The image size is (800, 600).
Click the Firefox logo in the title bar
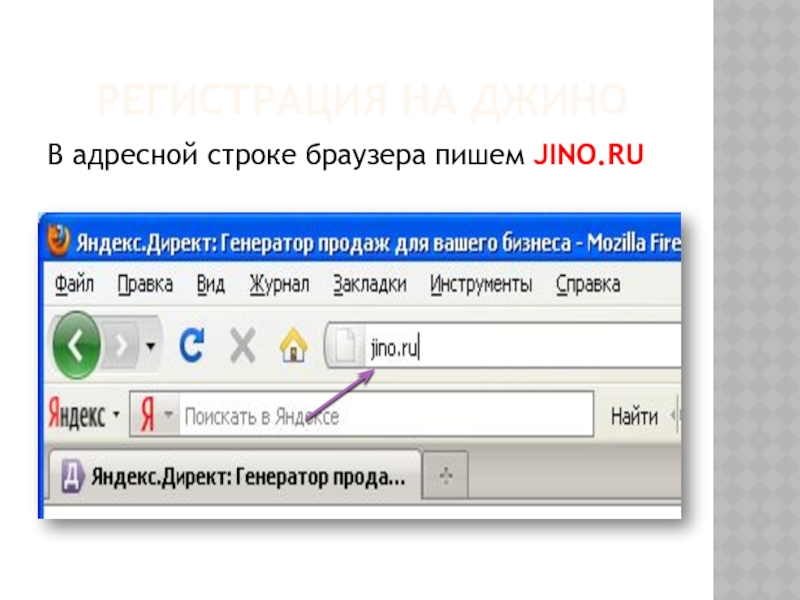[x=58, y=239]
